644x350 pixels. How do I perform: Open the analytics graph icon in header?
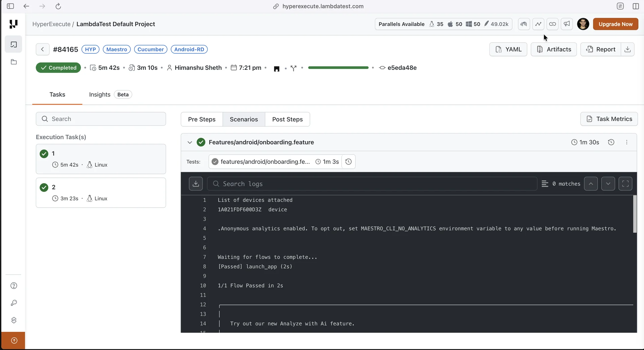tap(538, 24)
